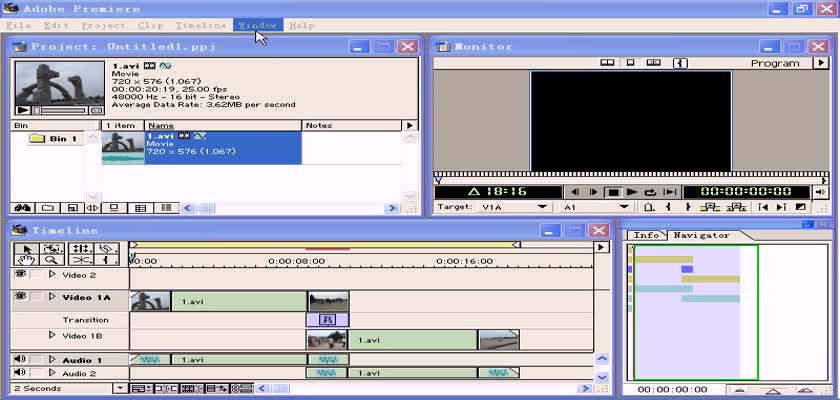Image resolution: width=840 pixels, height=400 pixels.
Task: Open the File menu
Action: [x=18, y=25]
